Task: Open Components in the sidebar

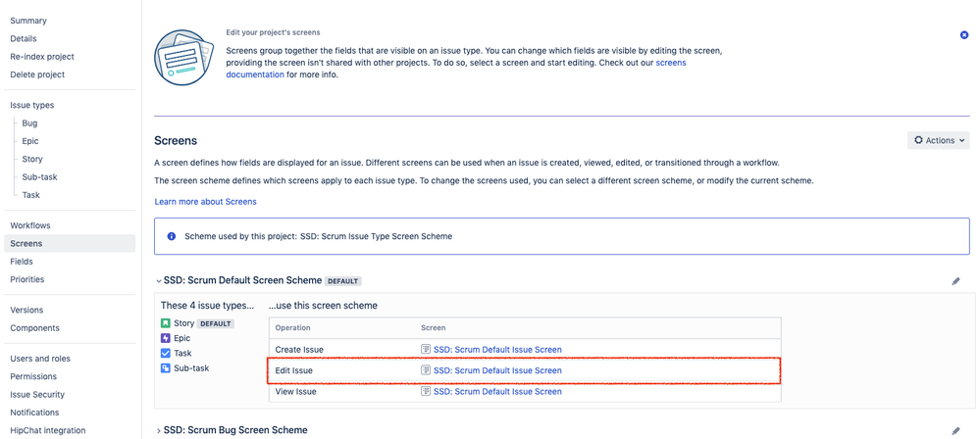Action: [x=34, y=328]
